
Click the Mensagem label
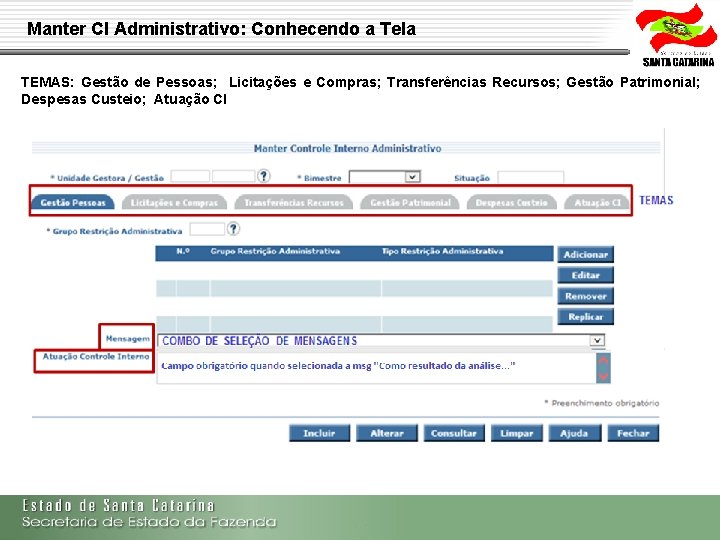pos(128,338)
